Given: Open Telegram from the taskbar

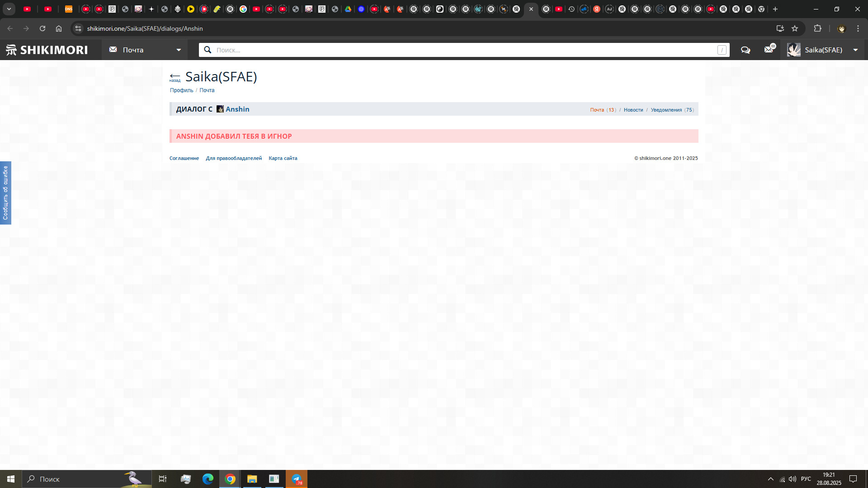Looking at the screenshot, I should [297, 479].
